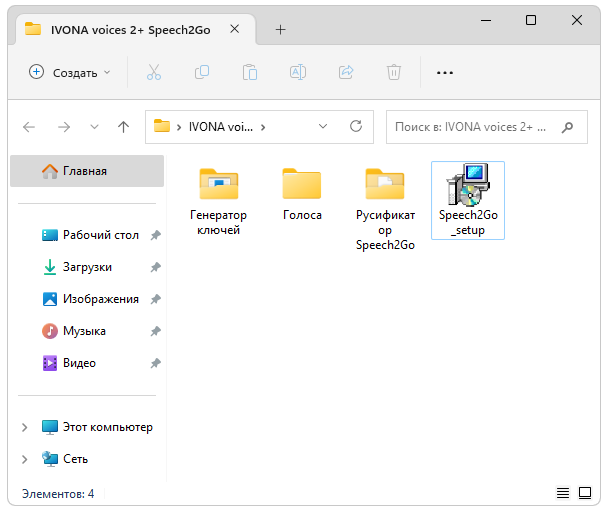Screen dimensions: 606x510
Task: Open Изображения in the sidebar
Action: coord(90,299)
